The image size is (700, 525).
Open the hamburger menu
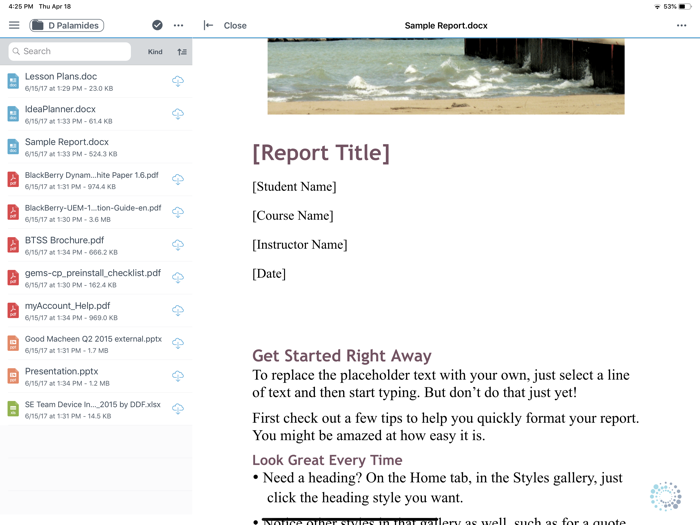(14, 25)
